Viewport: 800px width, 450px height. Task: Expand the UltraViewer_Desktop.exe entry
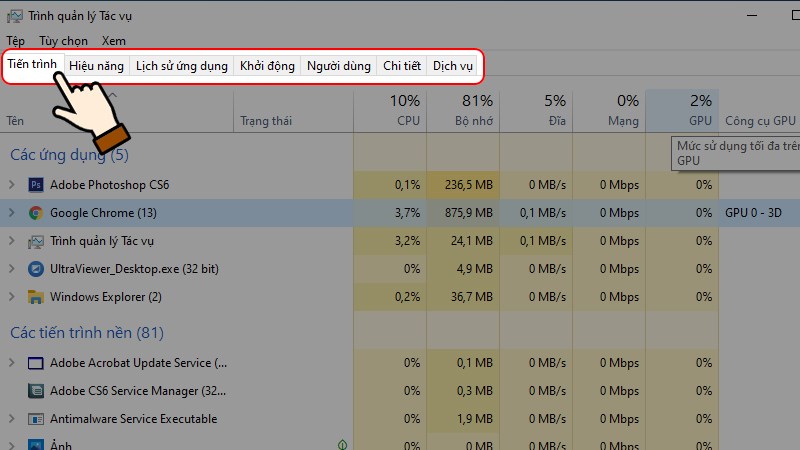click(x=12, y=269)
